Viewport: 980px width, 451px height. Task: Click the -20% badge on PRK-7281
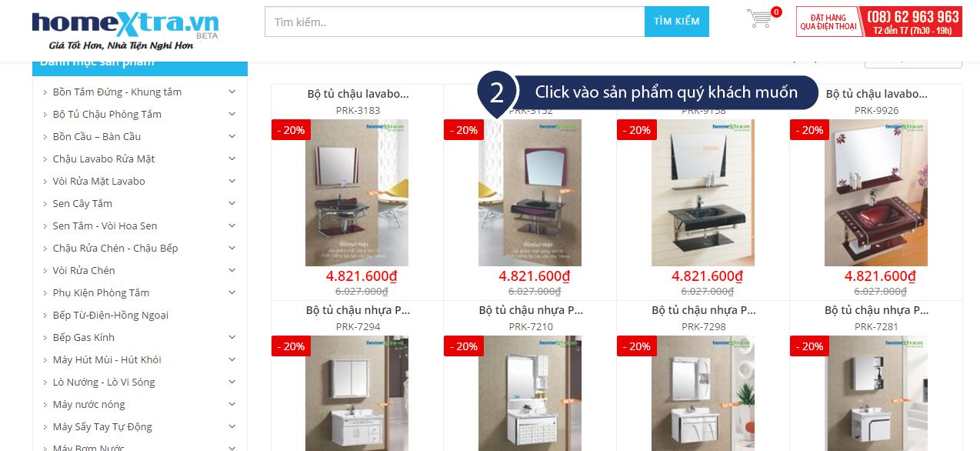[809, 346]
